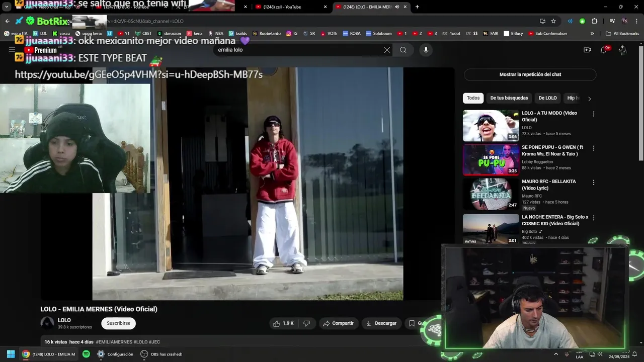This screenshot has width=644, height=362.
Task: Open LOLO - A TU MODO thumbnail
Action: [x=491, y=125]
